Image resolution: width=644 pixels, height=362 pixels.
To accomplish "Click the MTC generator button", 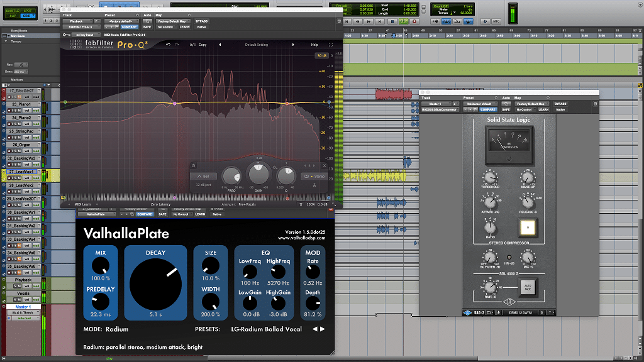I will (496, 21).
